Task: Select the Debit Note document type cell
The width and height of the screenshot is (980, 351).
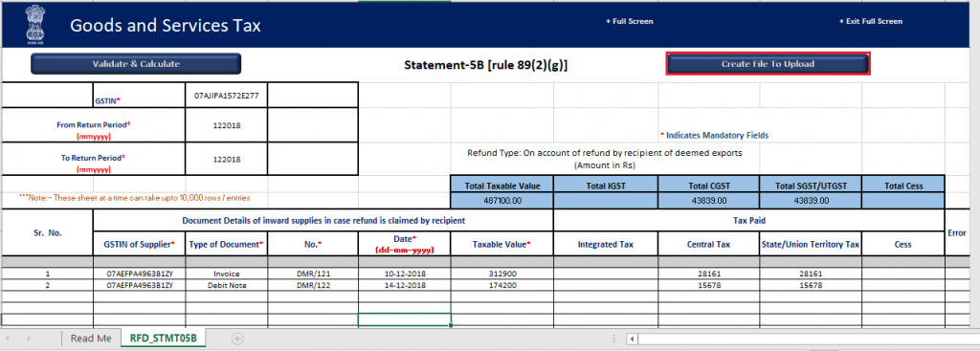Action: point(226,285)
